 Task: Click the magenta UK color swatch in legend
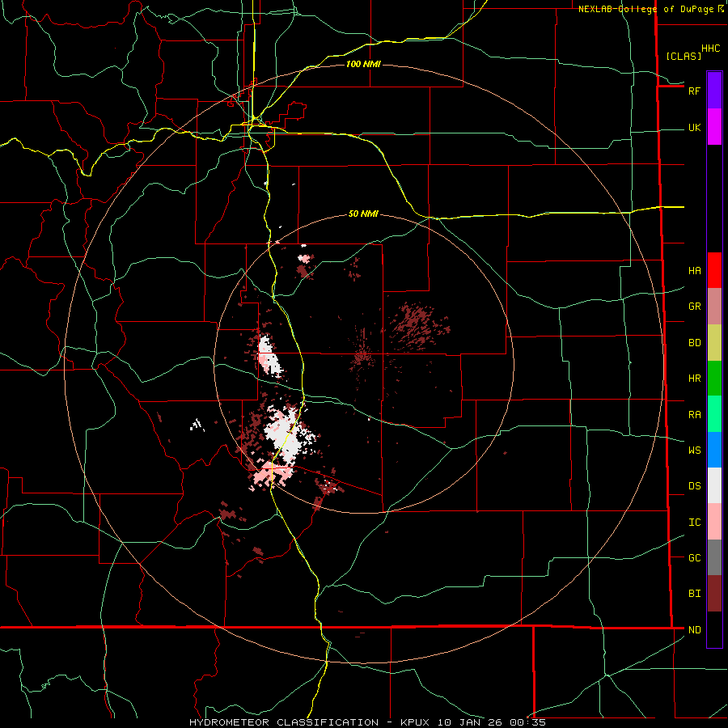pyautogui.click(x=714, y=127)
